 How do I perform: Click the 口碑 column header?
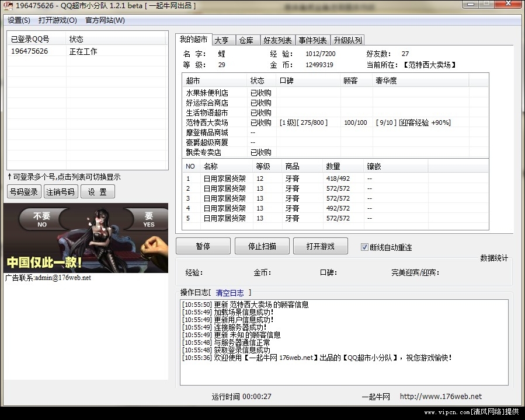(x=308, y=80)
